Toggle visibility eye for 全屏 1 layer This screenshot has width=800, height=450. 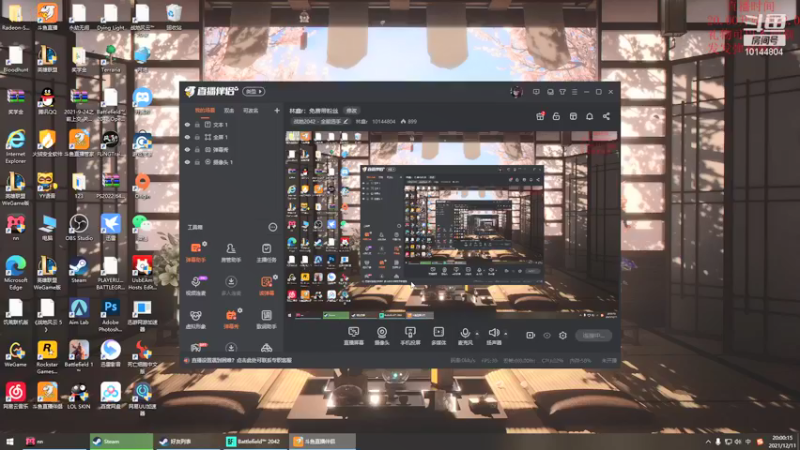[x=187, y=137]
